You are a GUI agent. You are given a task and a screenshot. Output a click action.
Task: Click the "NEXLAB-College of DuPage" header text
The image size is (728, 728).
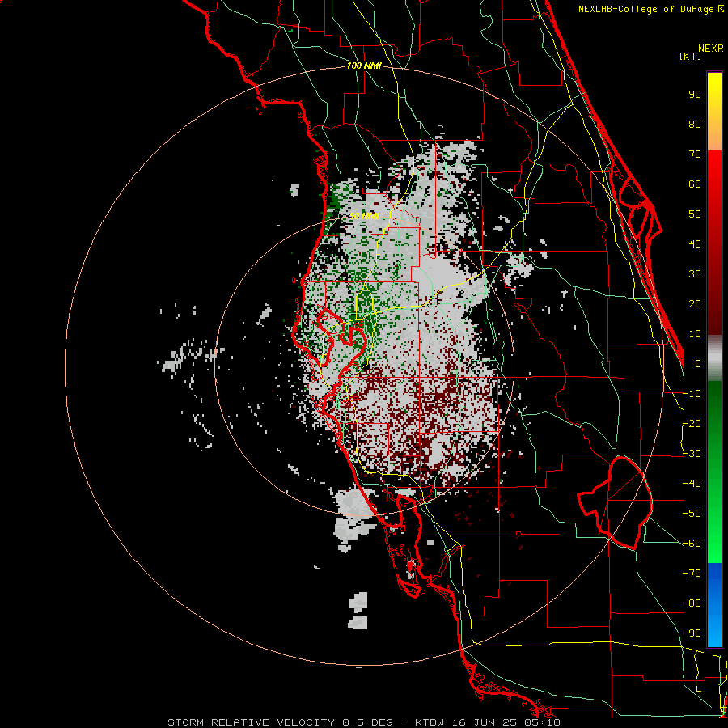pos(645,9)
